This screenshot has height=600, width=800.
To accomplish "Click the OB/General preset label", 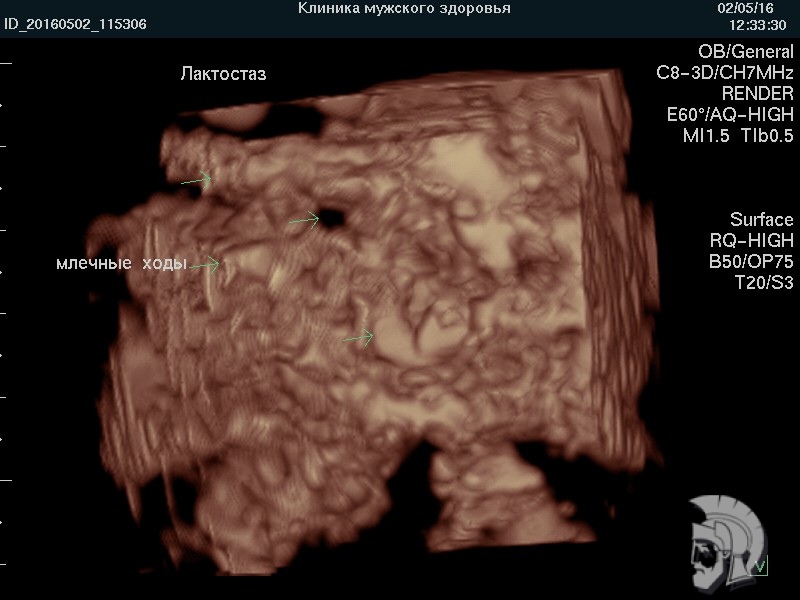I will (745, 52).
